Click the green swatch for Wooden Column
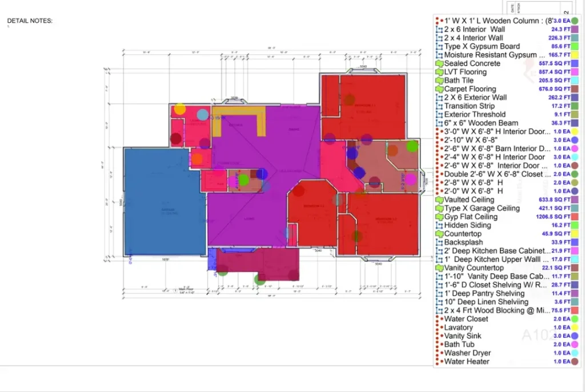 575,21
